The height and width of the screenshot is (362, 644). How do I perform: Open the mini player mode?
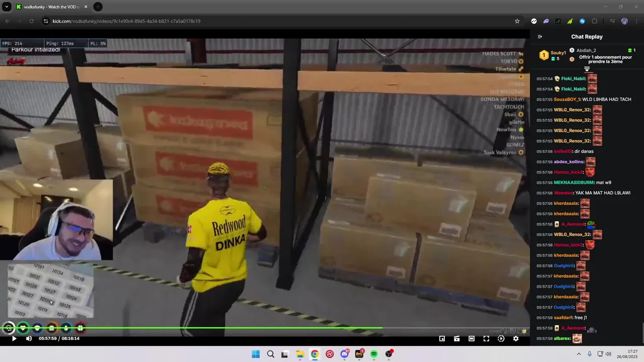click(x=442, y=339)
